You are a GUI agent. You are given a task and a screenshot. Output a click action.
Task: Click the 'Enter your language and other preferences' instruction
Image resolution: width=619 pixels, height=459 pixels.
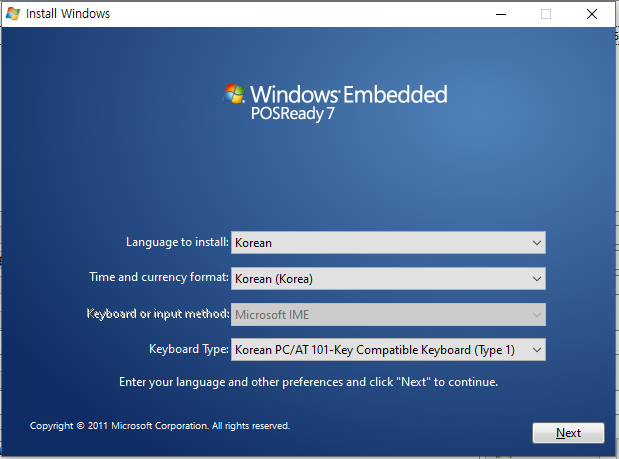(x=308, y=382)
